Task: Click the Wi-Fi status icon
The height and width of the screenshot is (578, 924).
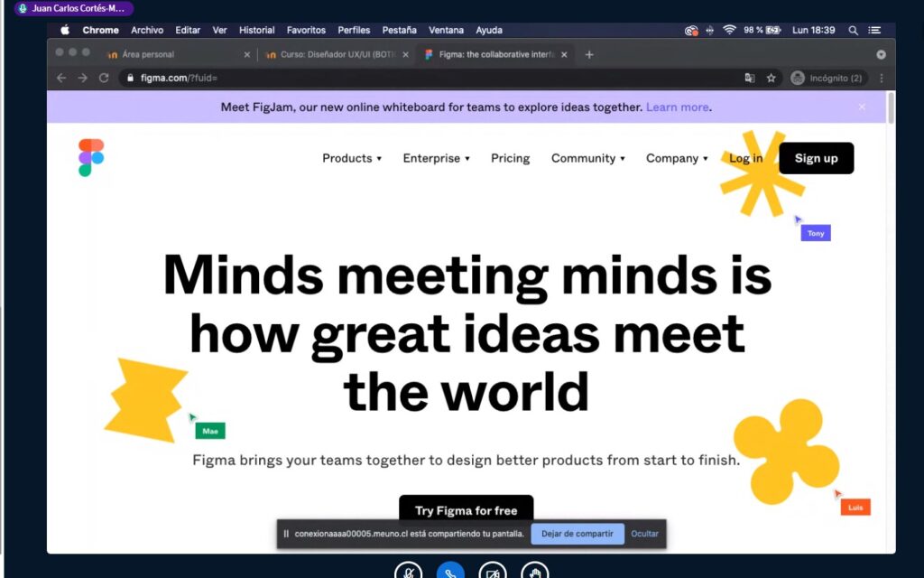Action: [x=729, y=30]
